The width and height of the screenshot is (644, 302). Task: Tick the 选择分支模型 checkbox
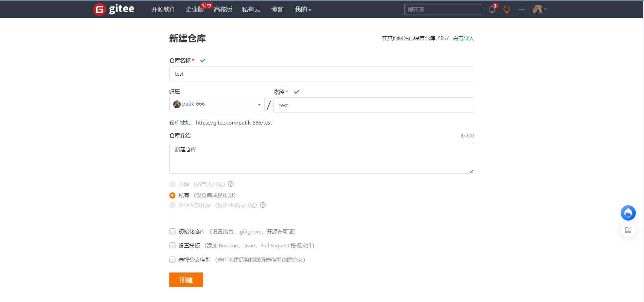(172, 260)
